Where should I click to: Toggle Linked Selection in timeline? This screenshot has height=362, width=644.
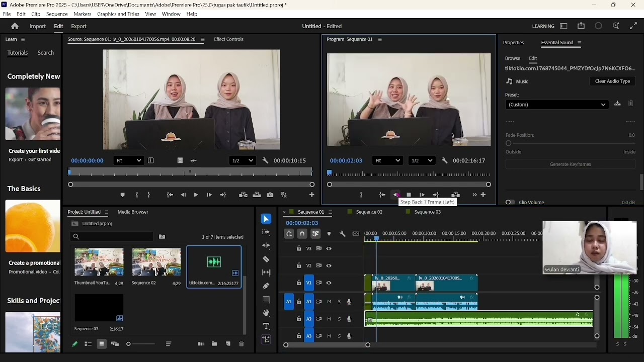315,234
